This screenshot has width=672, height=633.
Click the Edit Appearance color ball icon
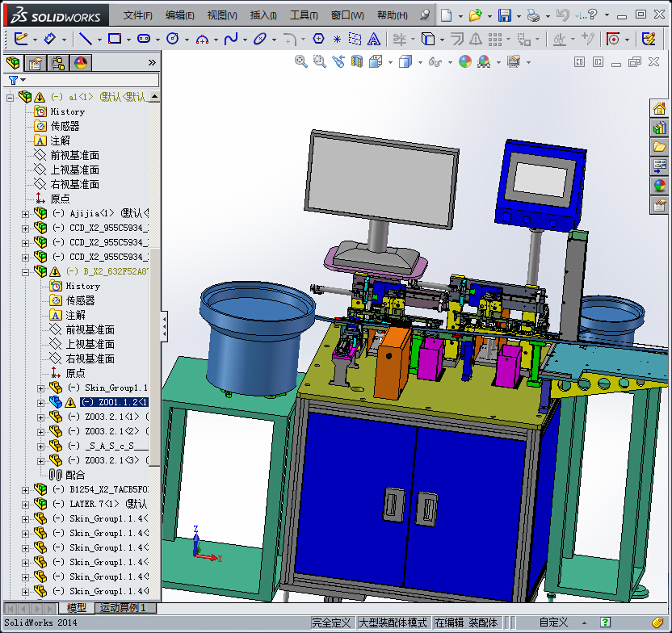point(464,61)
